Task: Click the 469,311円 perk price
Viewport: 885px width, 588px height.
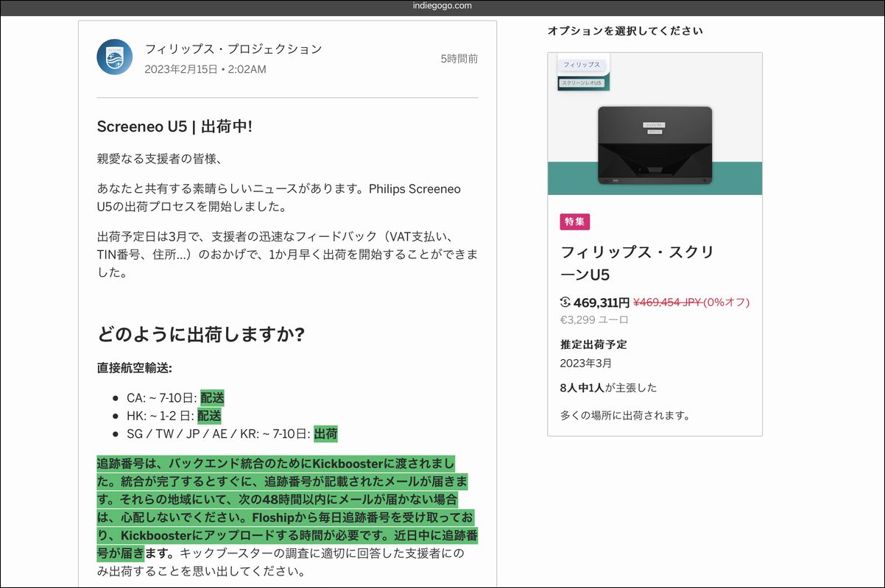Action: pos(602,302)
